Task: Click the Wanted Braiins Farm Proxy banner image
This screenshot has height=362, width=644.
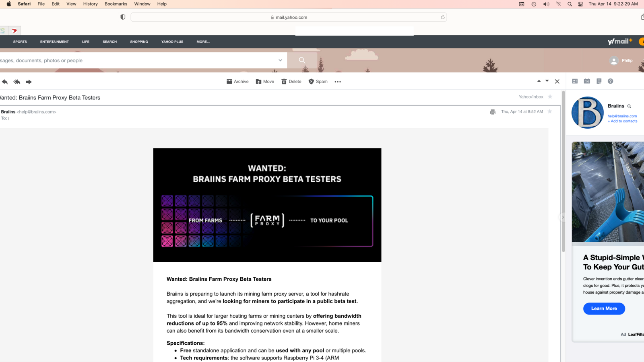Action: click(x=267, y=205)
